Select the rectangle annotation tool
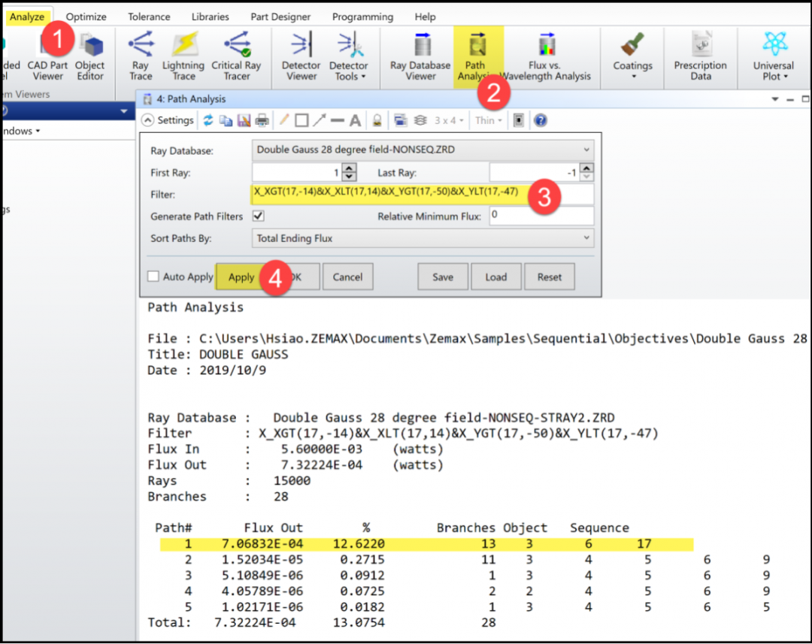Image resolution: width=812 pixels, height=644 pixels. point(301,121)
